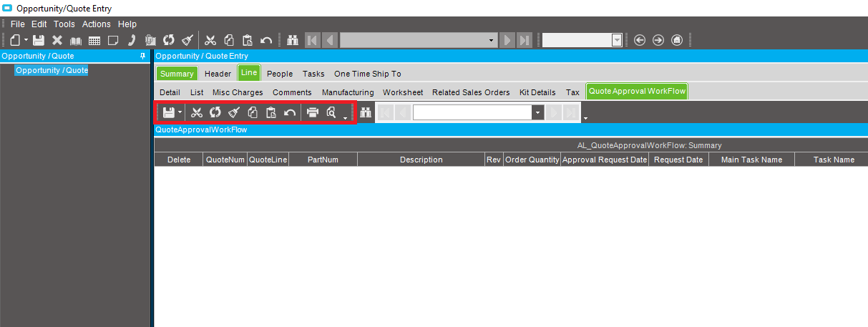This screenshot has height=327, width=868.
Task: Open toolbar options arrow after Print Preview
Action: tap(345, 117)
